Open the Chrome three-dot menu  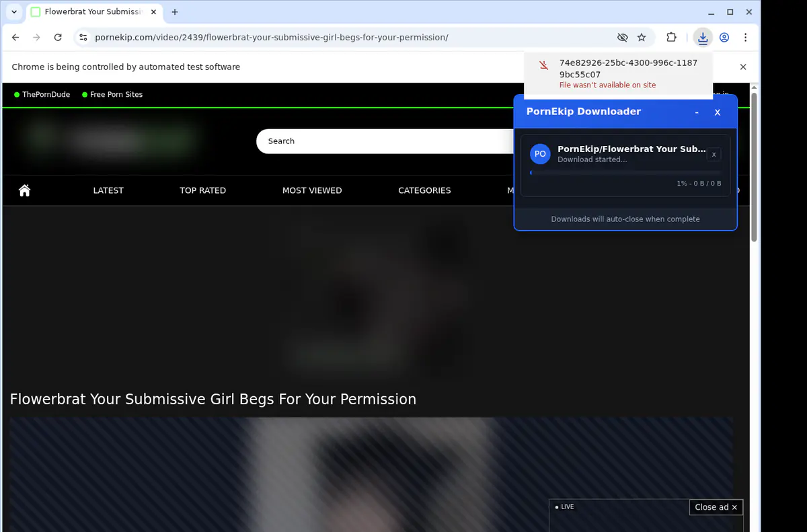click(745, 38)
